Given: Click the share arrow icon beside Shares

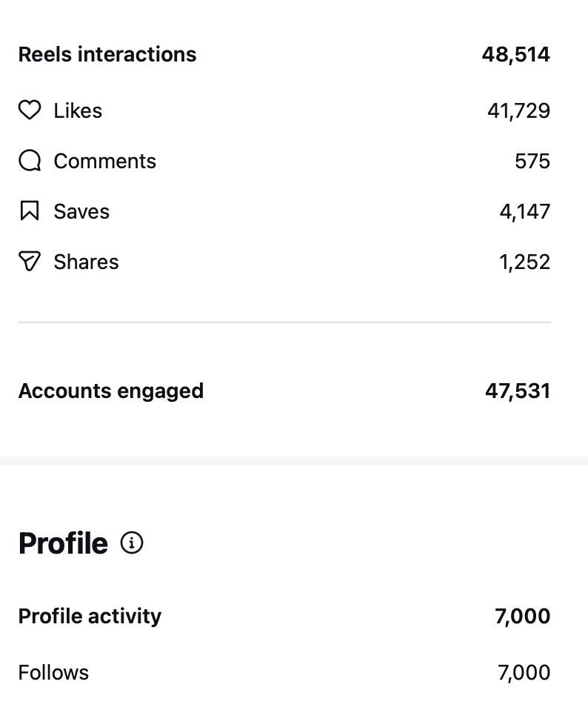Looking at the screenshot, I should [x=30, y=261].
